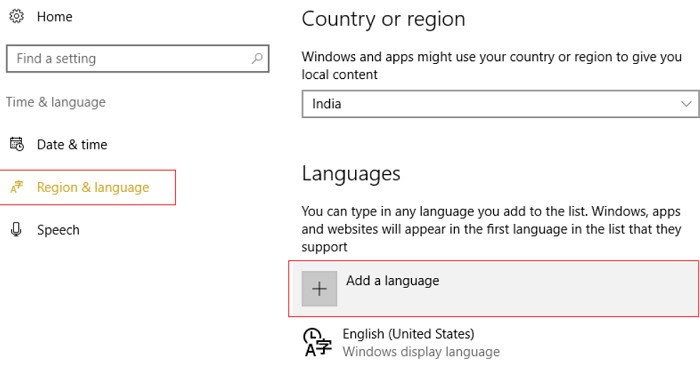Open the India country dropdown
The height and width of the screenshot is (374, 700).
[x=500, y=104]
